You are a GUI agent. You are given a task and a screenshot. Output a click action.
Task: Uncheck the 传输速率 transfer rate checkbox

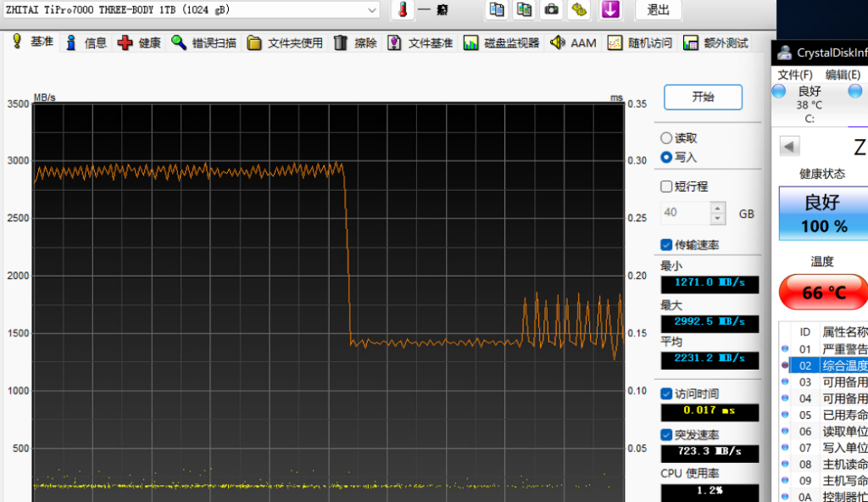[666, 245]
